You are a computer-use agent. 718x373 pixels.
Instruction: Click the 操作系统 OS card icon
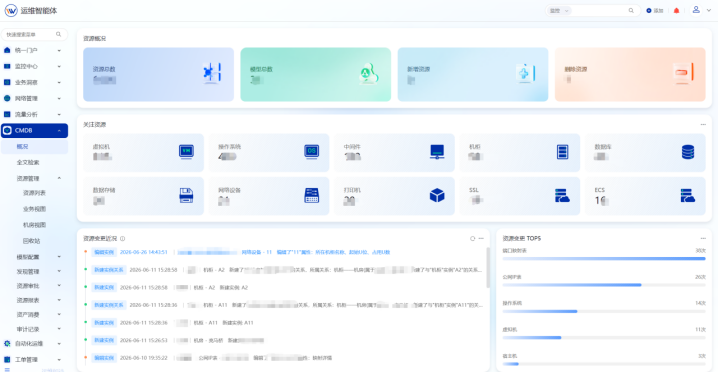[312, 151]
